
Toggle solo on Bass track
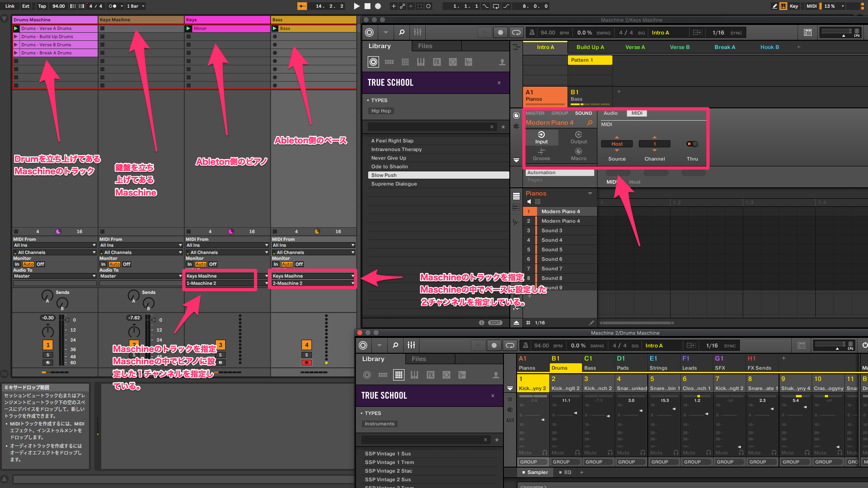tap(306, 355)
